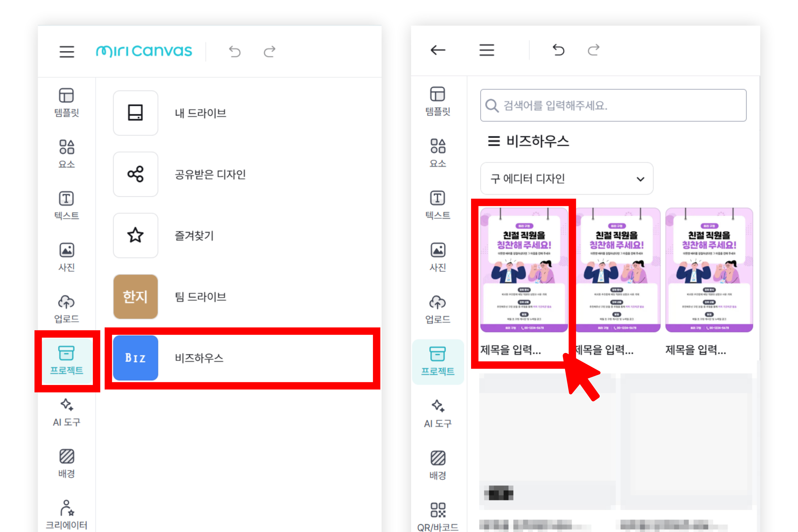Open the hamburger menu beside the MiriCanvas logo
Viewport: 798px width, 532px height.
[67, 51]
